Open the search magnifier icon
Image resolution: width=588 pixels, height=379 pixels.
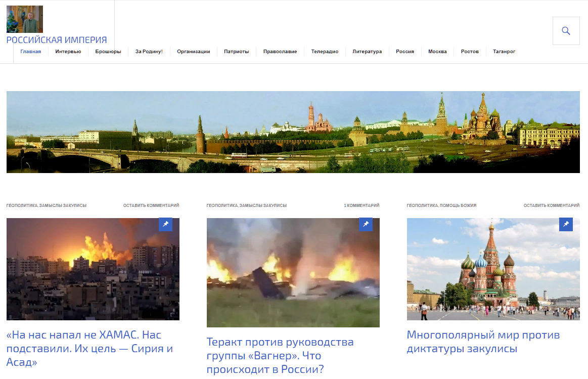pyautogui.click(x=566, y=31)
